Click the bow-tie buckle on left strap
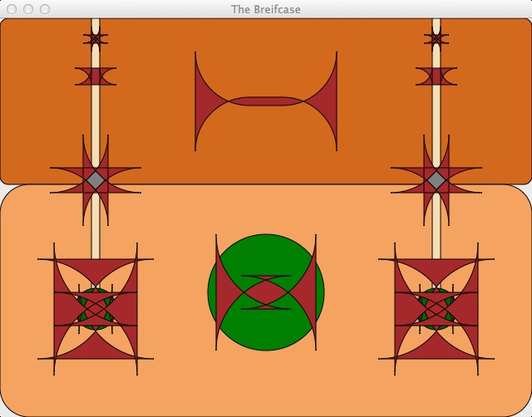Image resolution: width=532 pixels, height=417 pixels. click(96, 76)
